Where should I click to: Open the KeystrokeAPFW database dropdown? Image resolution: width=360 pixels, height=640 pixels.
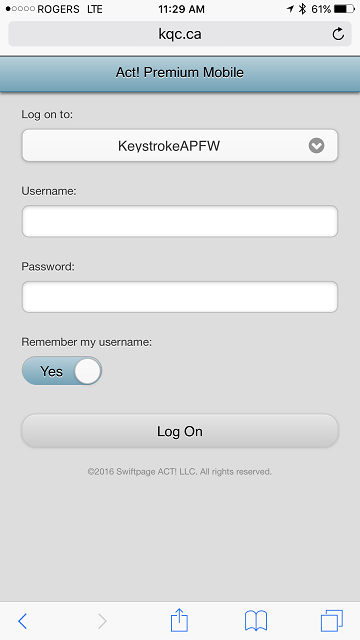[180, 146]
